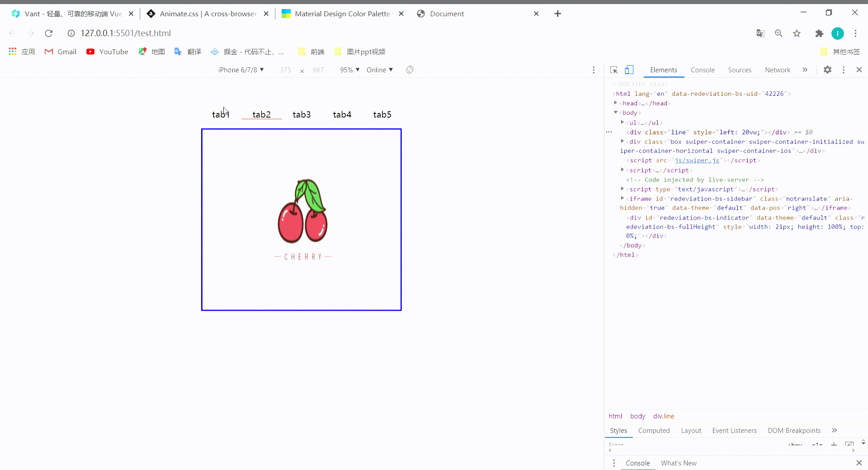
Task: Click the zoom magnifier icon in address bar
Action: click(778, 33)
